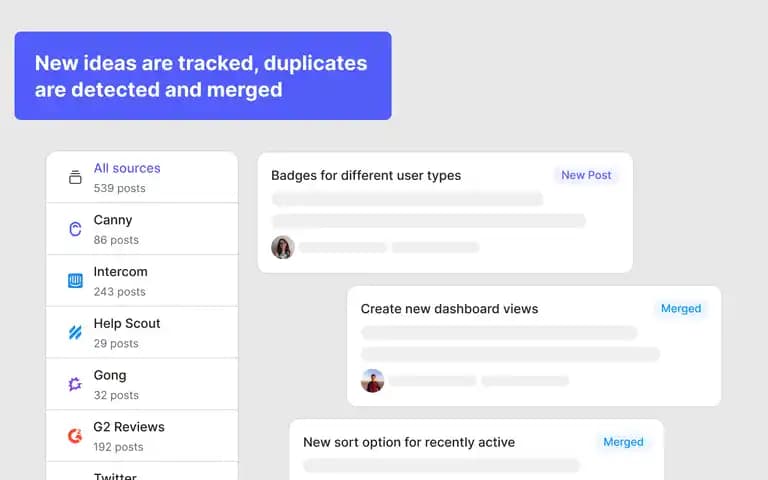Select Canny source with 86 posts

[x=142, y=229]
